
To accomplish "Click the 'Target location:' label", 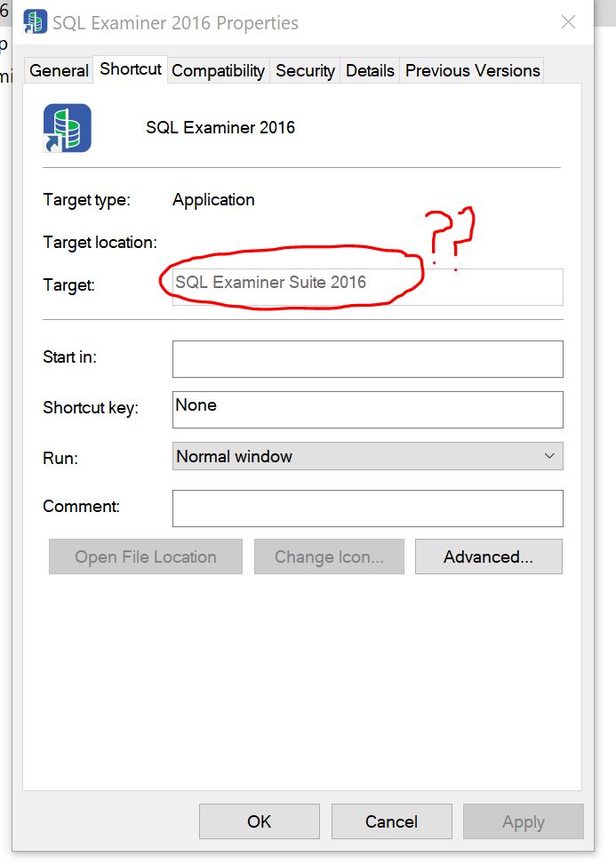I will click(x=100, y=242).
